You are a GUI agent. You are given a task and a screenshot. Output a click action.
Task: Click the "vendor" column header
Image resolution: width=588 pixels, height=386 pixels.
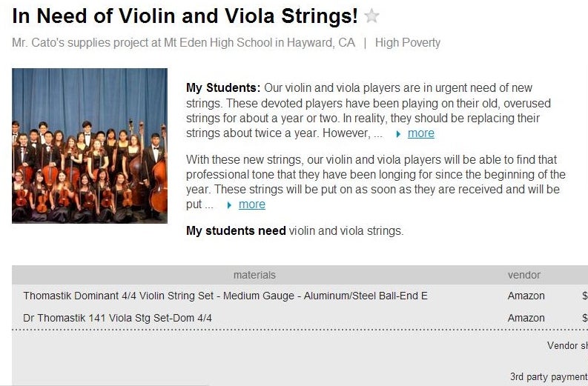523,275
